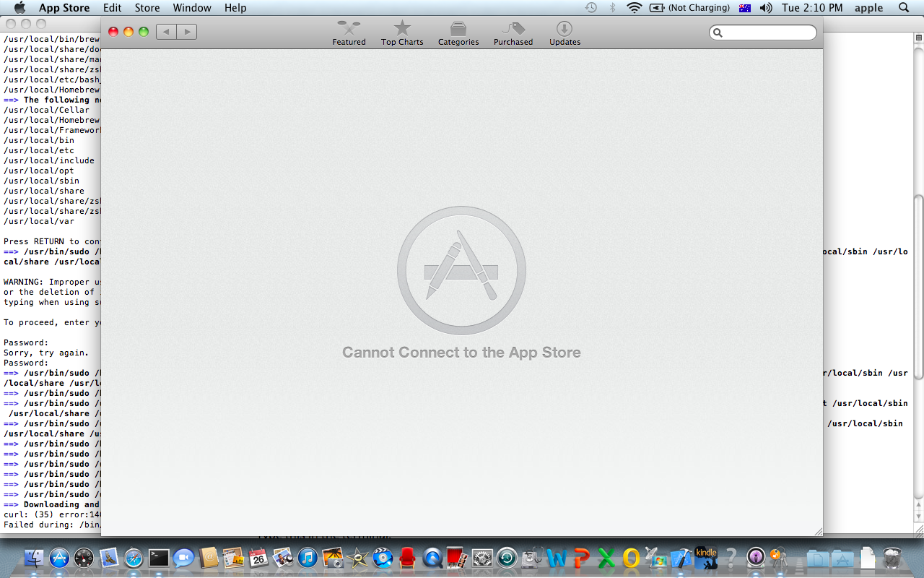Switch to the Top Charts section
Image resolution: width=924 pixels, height=578 pixels.
(x=402, y=33)
